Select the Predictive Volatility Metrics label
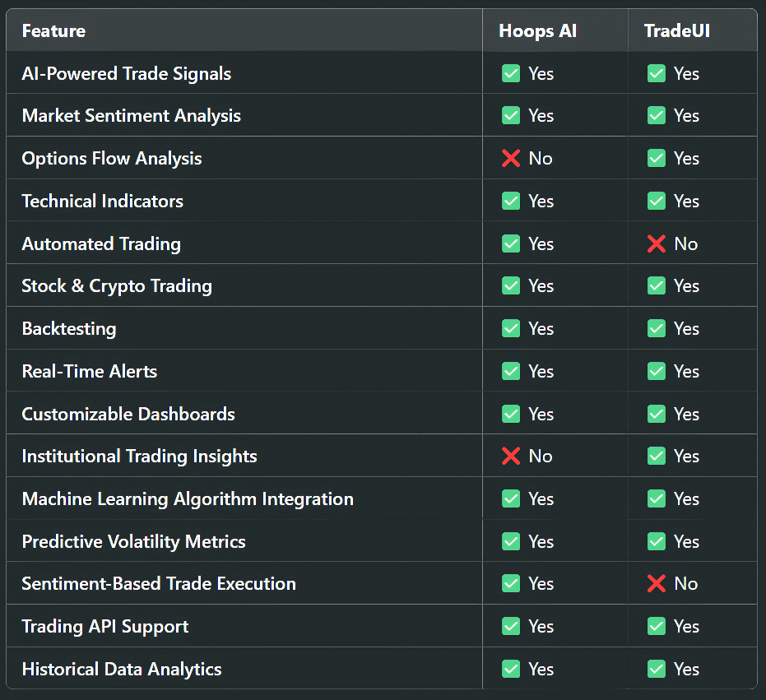The image size is (766, 700). [134, 542]
